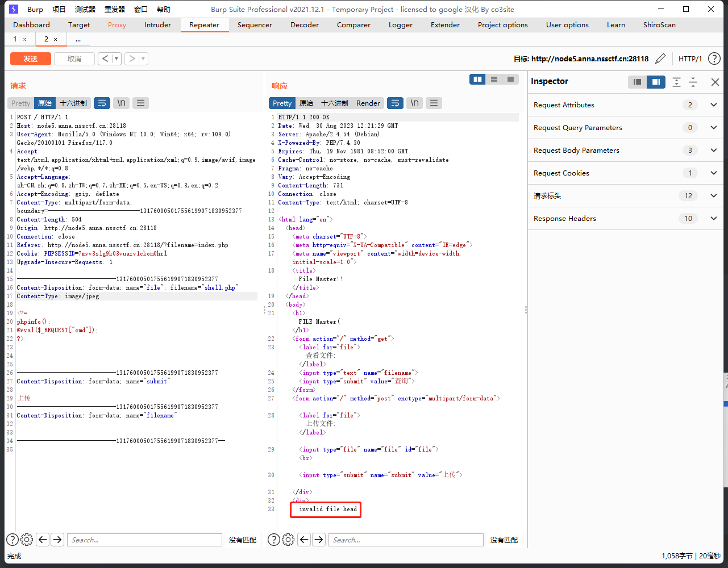Select top-bottom layout view
This screenshot has width=728, height=568.
(x=494, y=80)
